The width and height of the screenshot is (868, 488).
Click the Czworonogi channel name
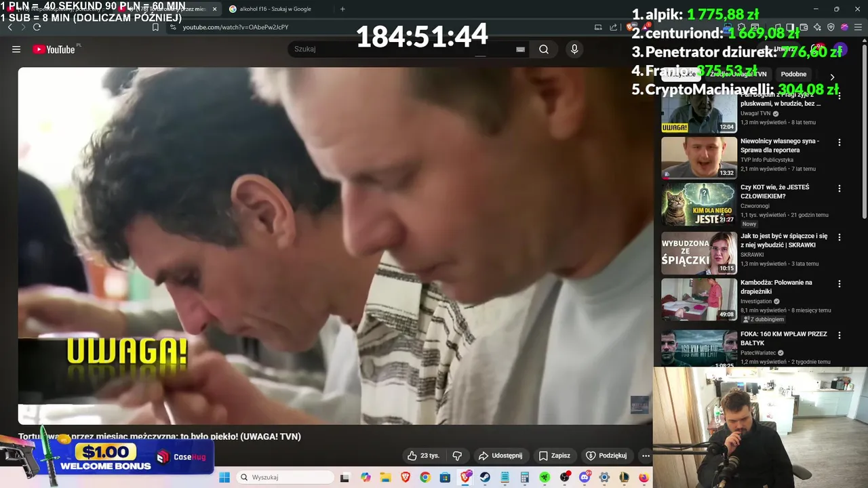tap(755, 206)
